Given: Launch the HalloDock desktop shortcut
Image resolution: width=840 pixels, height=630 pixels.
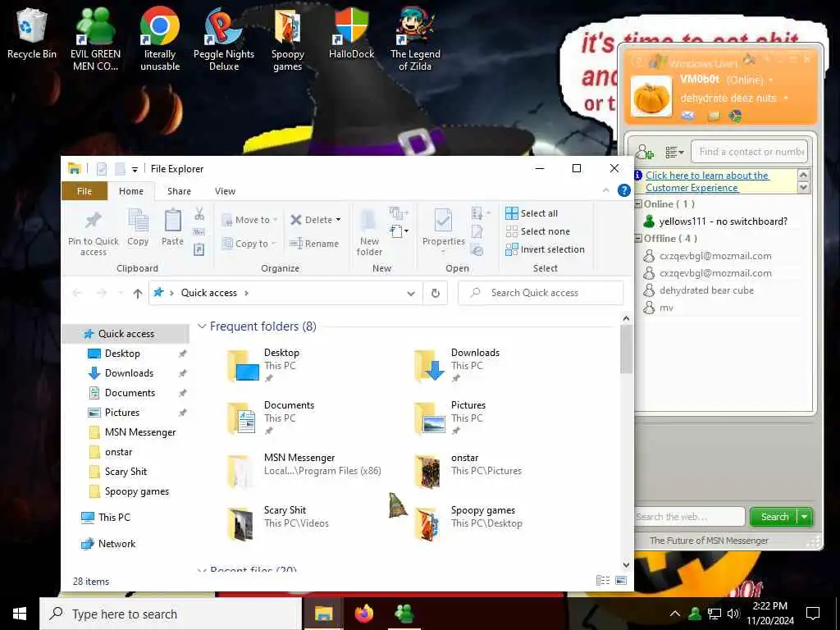Looking at the screenshot, I should coord(351,33).
